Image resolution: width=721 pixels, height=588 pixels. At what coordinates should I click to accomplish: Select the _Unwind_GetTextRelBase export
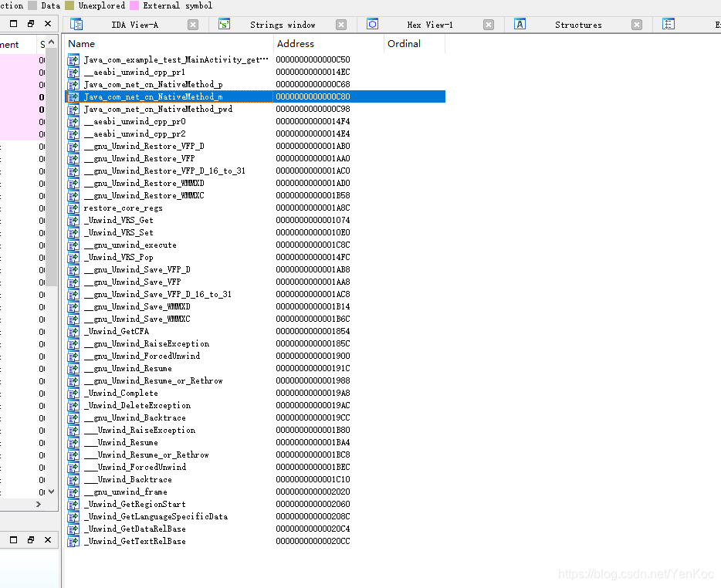click(x=256, y=542)
